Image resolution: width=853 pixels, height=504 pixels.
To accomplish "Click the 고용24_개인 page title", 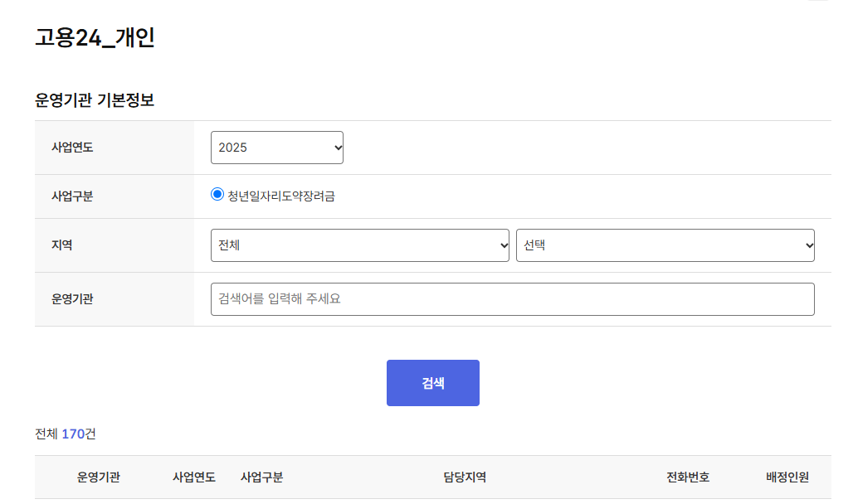I will point(95,39).
